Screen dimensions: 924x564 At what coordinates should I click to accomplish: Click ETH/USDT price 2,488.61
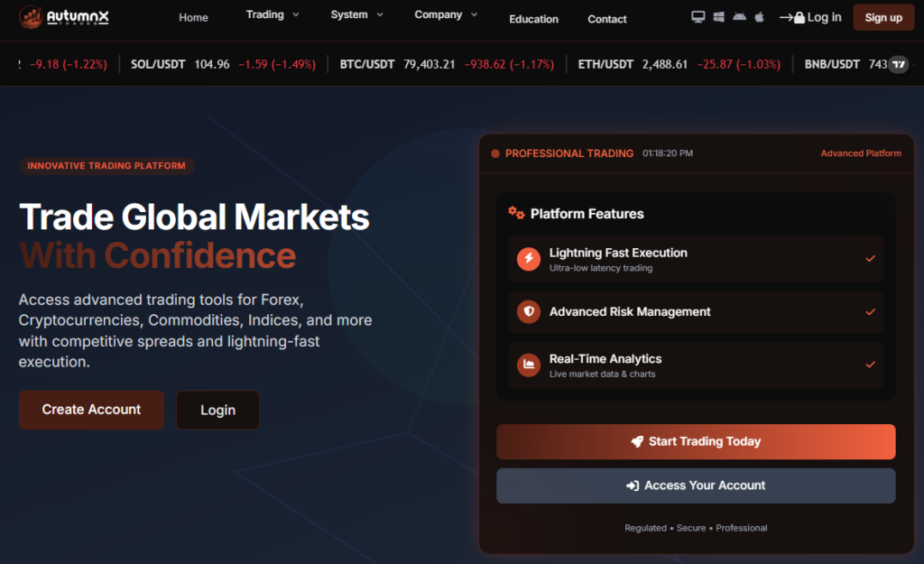tap(665, 64)
